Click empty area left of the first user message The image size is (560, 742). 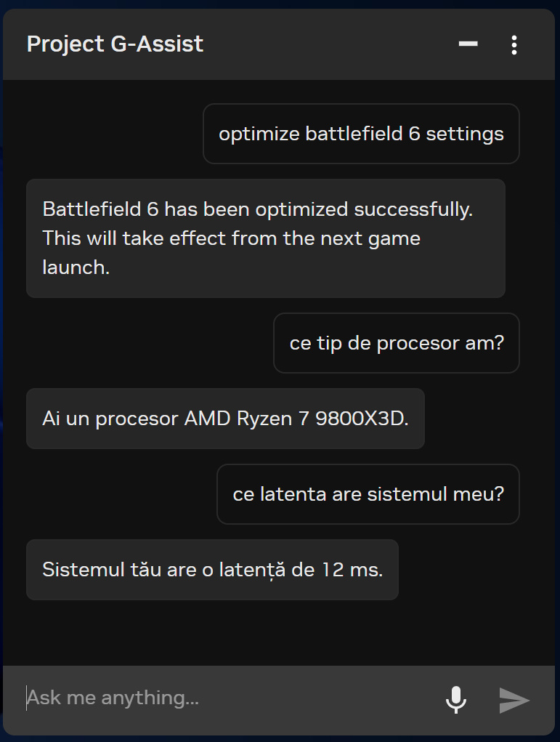[x=109, y=134]
